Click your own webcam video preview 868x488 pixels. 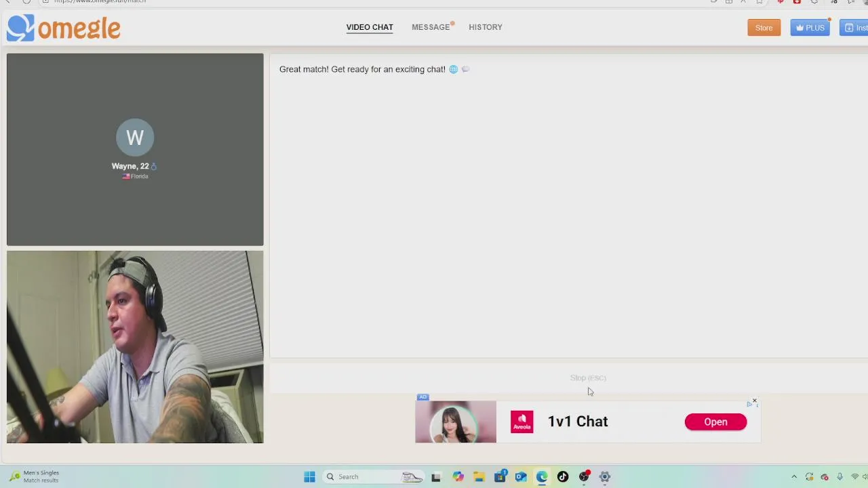click(x=135, y=347)
